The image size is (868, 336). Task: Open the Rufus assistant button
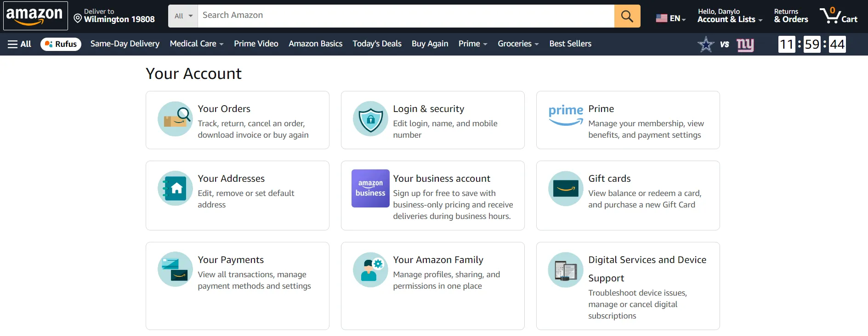pyautogui.click(x=61, y=44)
